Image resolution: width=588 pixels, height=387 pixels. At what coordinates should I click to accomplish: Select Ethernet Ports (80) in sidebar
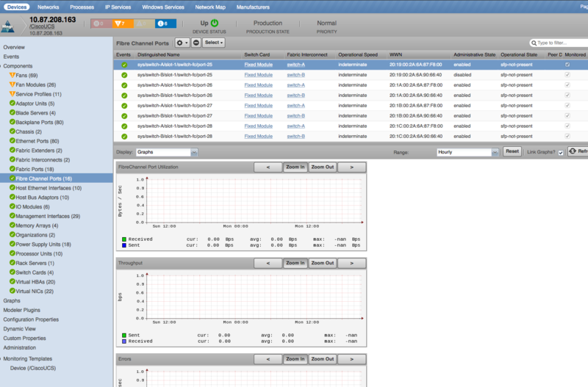coord(37,141)
